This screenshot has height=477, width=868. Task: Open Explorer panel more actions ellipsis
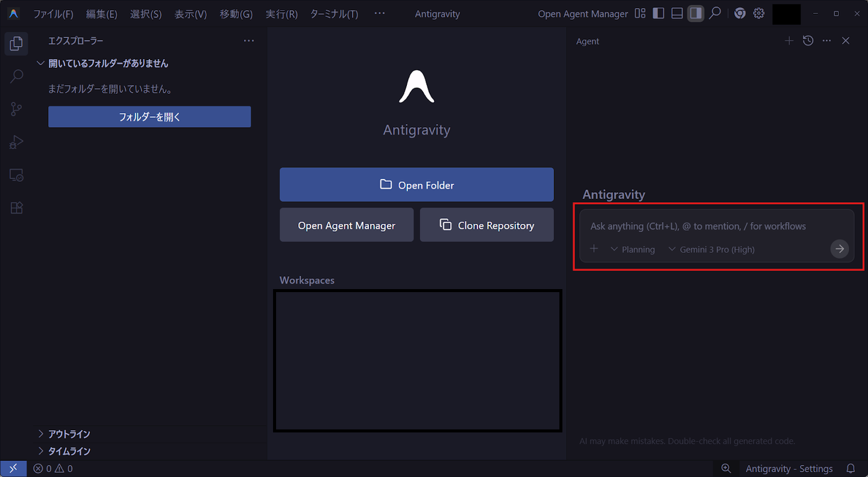[x=249, y=41]
